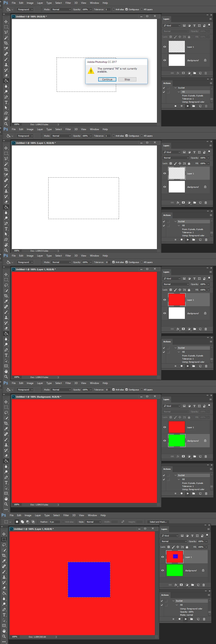The image size is (216, 644).
Task: Open Filter menu in top dialog screenshot
Action: (68, 3)
